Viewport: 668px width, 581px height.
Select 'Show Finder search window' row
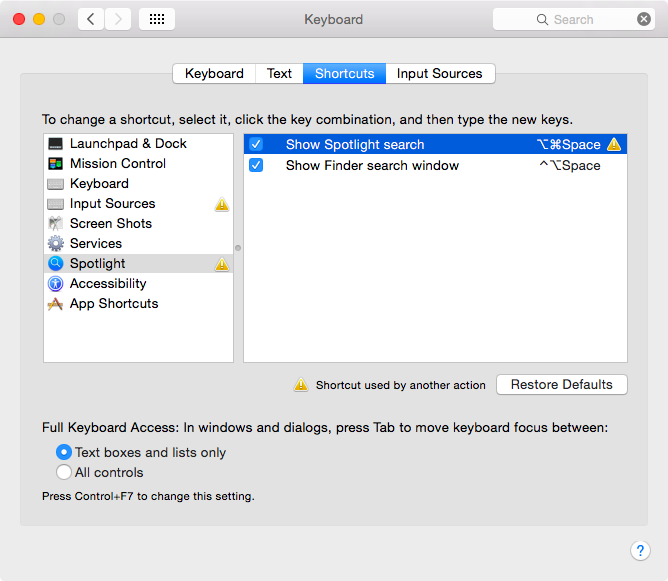pos(435,165)
